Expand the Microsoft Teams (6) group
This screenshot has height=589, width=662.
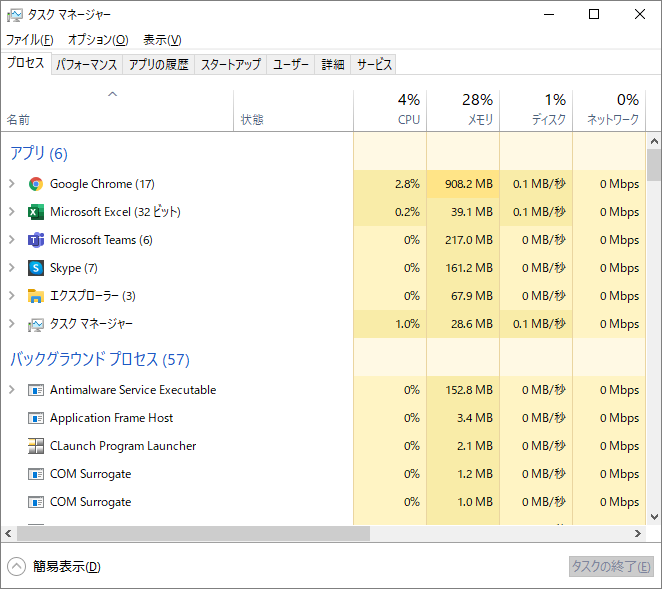coord(12,240)
